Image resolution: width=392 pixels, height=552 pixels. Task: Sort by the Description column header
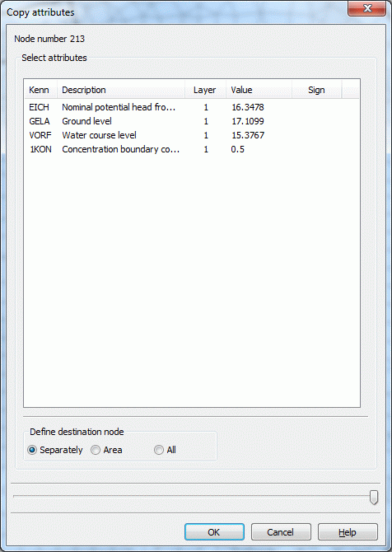point(121,90)
